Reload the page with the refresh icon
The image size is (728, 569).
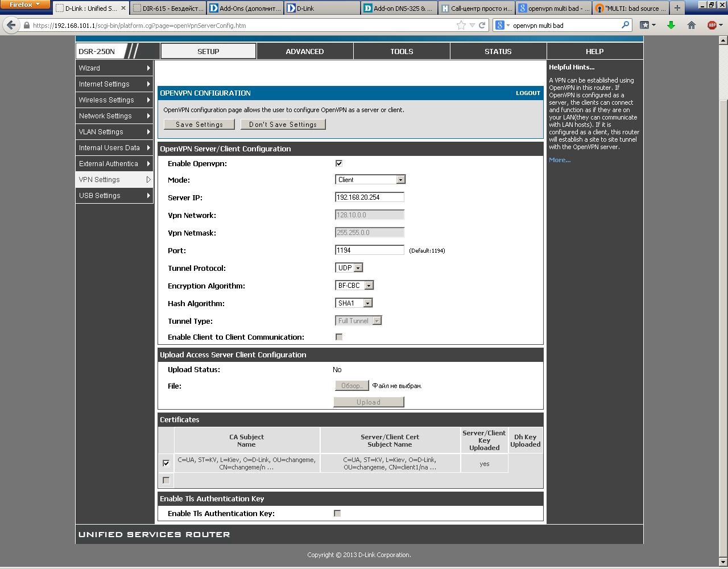tap(482, 25)
